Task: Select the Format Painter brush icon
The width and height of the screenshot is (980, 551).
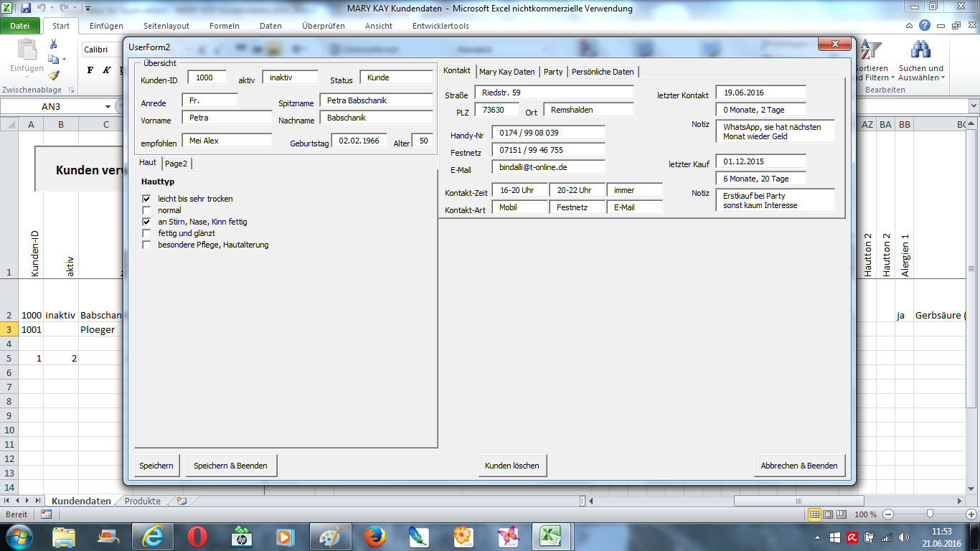Action: pos(54,75)
